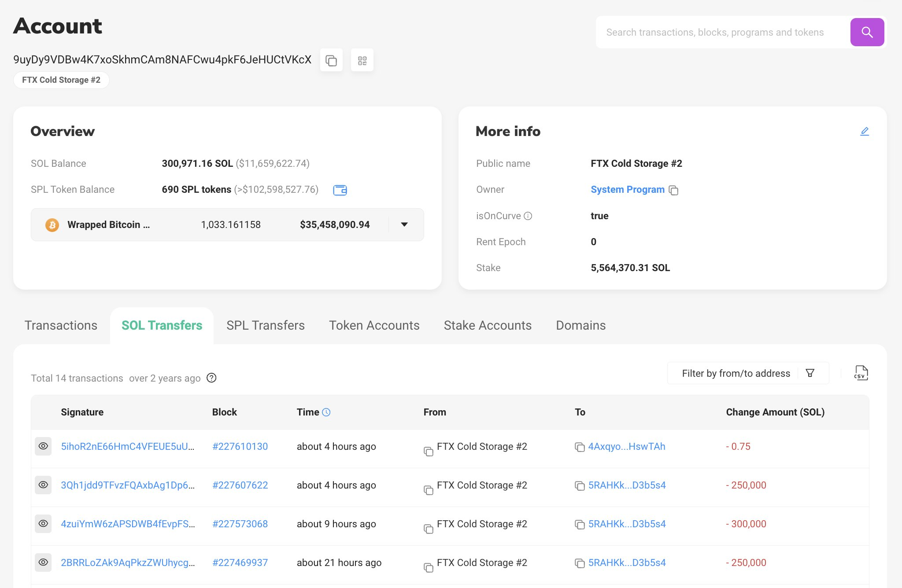Toggle eye icon for the 4zuiYmW6z transaction
Screen dimensions: 902x588
point(43,524)
